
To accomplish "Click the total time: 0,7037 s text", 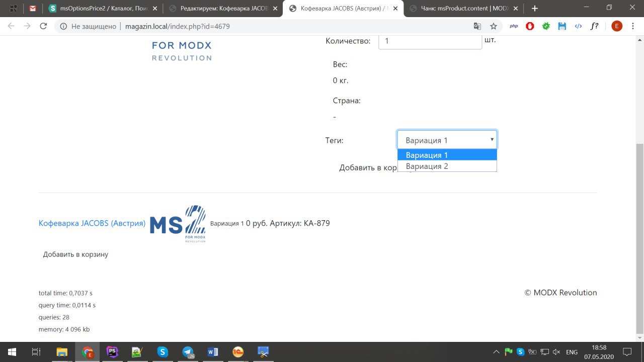I will pyautogui.click(x=65, y=293).
